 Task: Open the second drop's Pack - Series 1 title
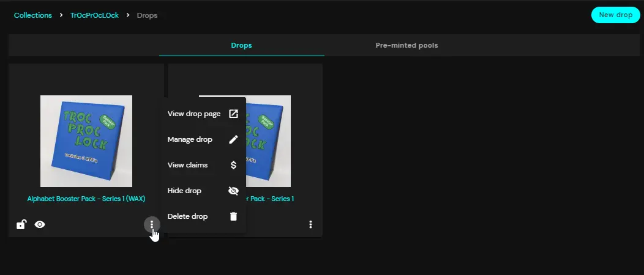[270, 199]
